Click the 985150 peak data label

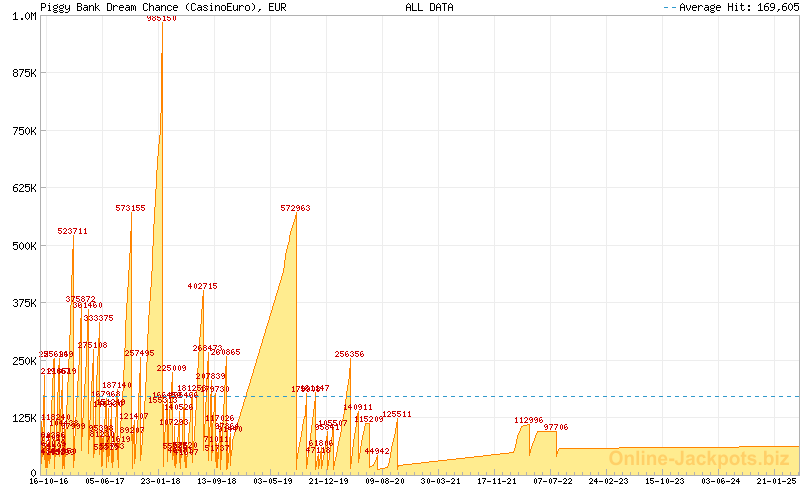pos(161,18)
